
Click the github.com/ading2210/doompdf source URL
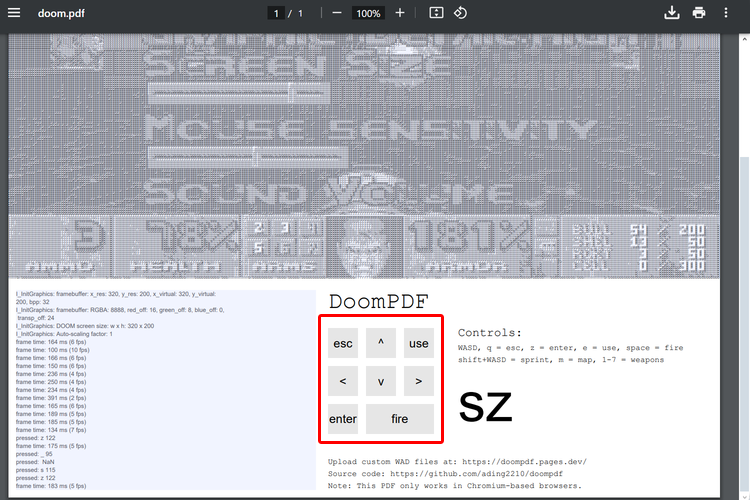pos(476,474)
